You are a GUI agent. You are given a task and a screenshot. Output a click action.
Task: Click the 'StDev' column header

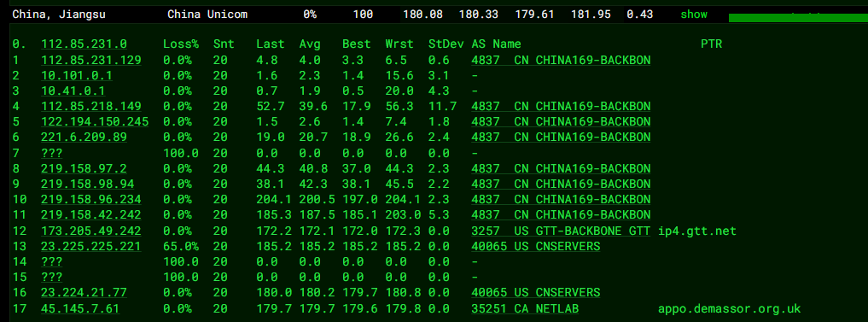446,44
